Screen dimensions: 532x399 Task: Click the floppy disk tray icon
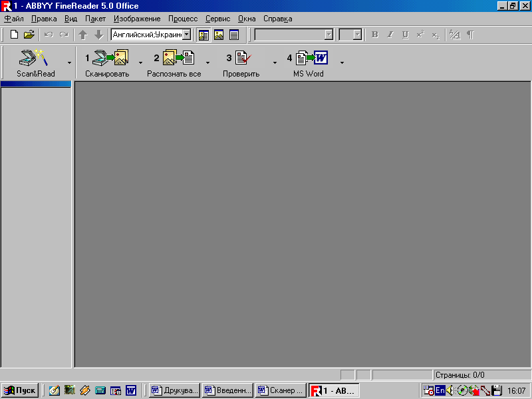point(497,390)
